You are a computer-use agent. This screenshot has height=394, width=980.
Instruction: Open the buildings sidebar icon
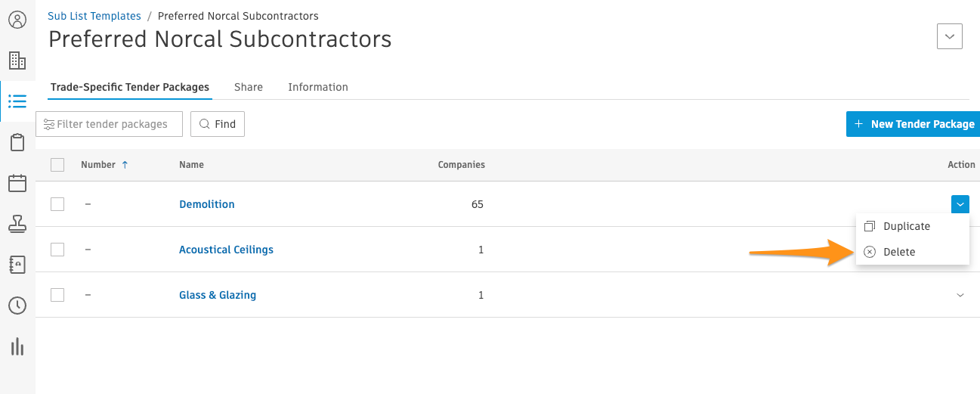click(x=17, y=60)
